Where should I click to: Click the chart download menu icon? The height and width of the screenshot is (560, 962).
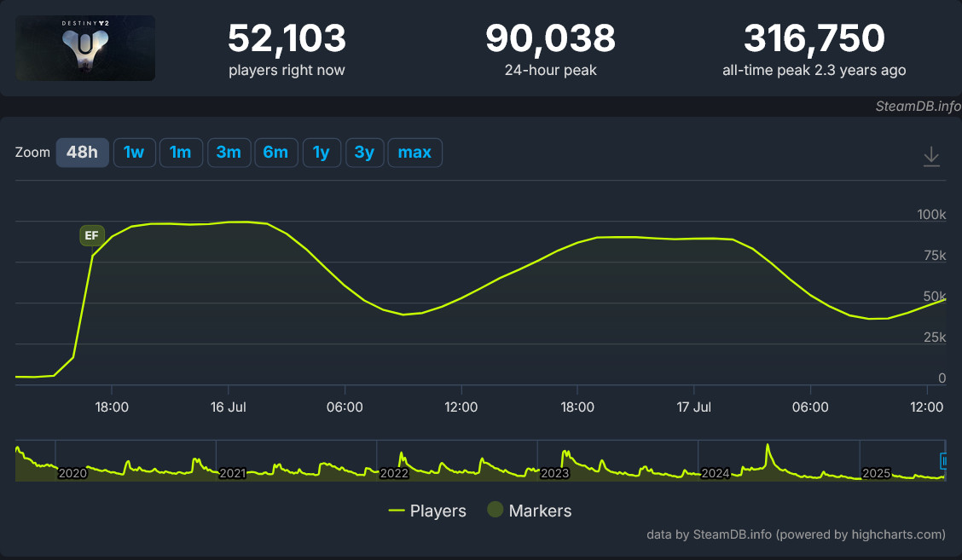coord(930,156)
